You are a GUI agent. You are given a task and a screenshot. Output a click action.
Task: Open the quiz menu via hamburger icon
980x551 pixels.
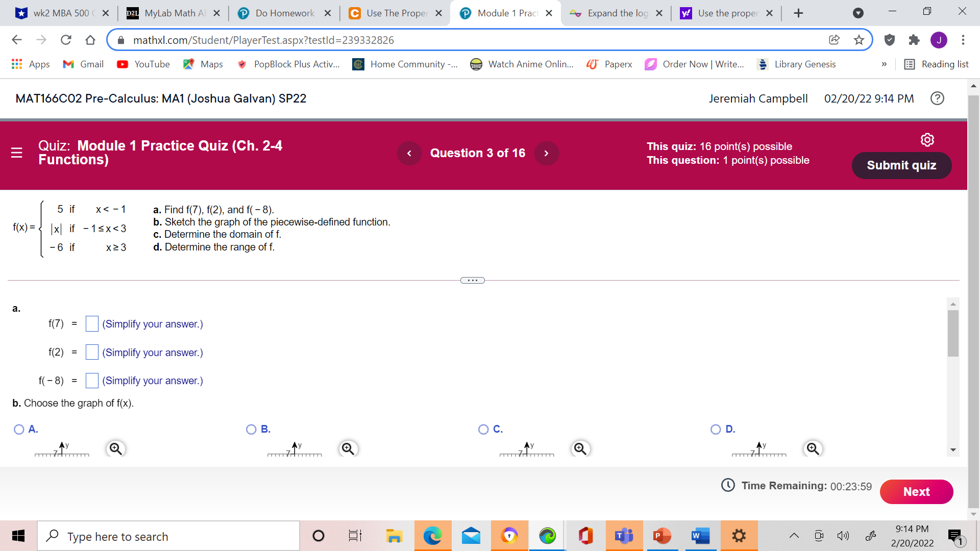click(16, 153)
